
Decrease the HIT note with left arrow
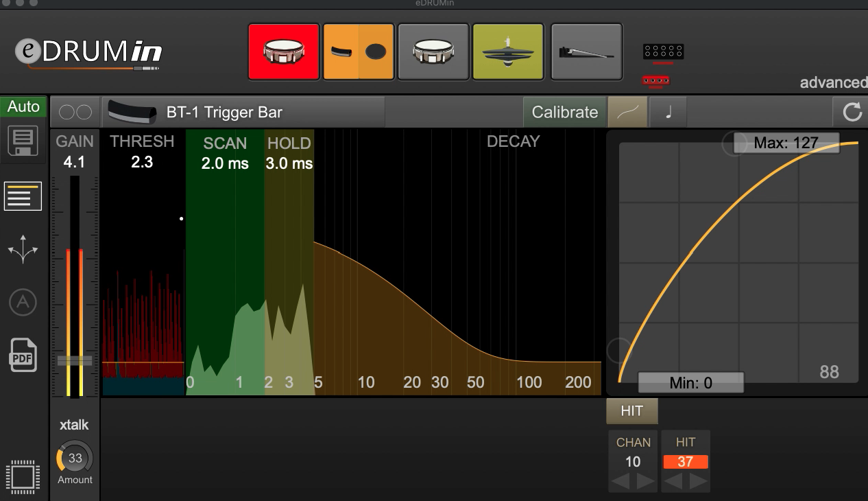pos(673,482)
